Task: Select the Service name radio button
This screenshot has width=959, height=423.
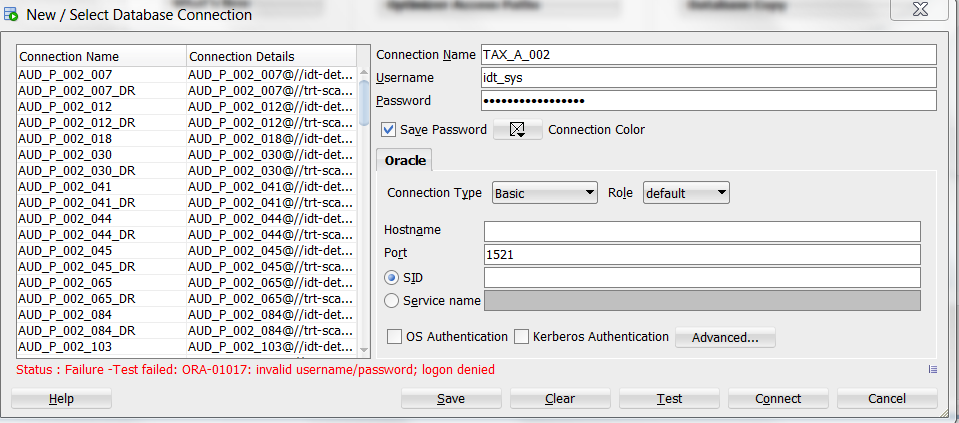Action: pyautogui.click(x=392, y=300)
